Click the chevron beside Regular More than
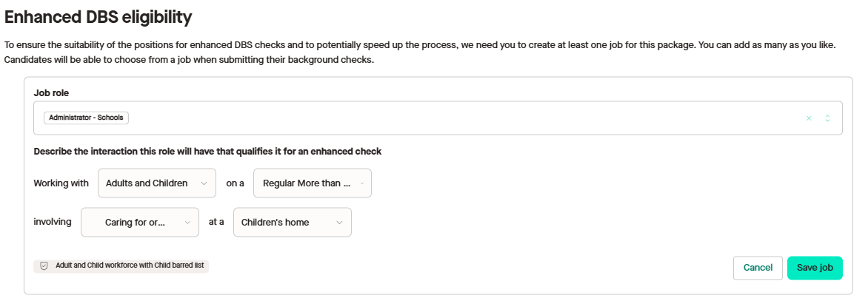This screenshot has width=868, height=301. pyautogui.click(x=362, y=183)
